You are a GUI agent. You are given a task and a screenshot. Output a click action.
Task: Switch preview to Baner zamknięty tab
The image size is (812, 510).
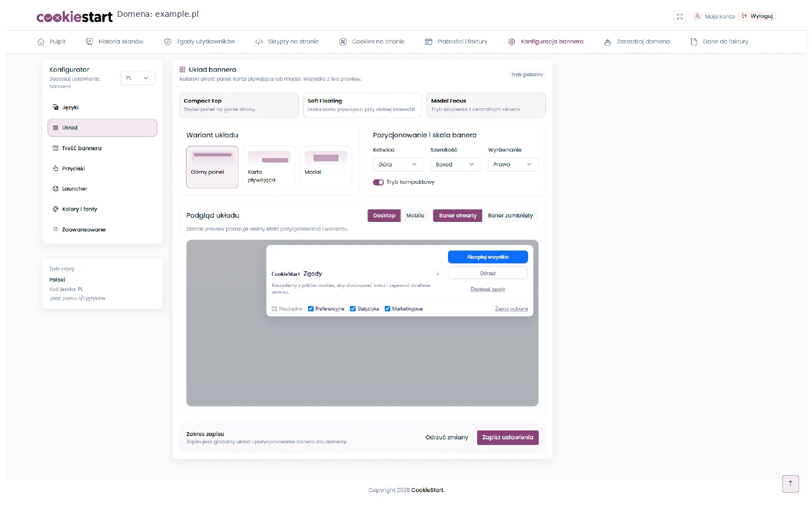(510, 215)
